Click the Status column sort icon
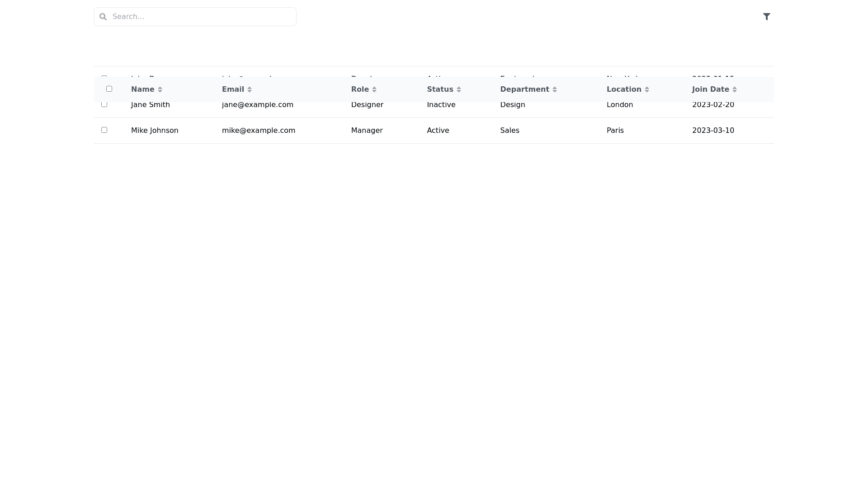Image resolution: width=868 pixels, height=488 pixels. [x=458, y=89]
